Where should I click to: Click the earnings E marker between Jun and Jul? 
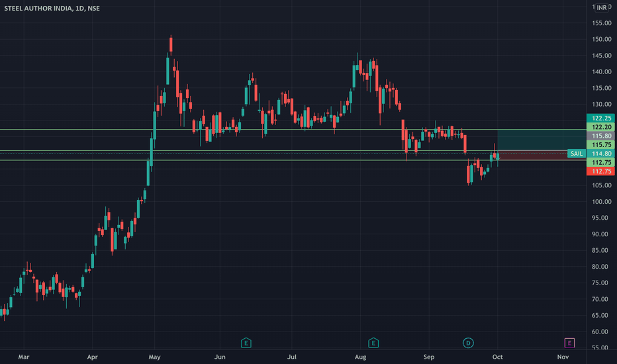click(246, 343)
